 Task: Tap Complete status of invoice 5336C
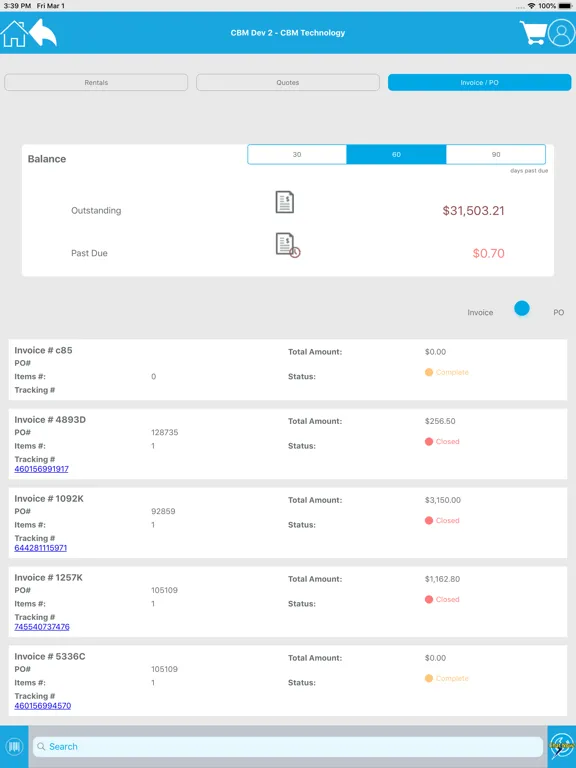pyautogui.click(x=447, y=678)
